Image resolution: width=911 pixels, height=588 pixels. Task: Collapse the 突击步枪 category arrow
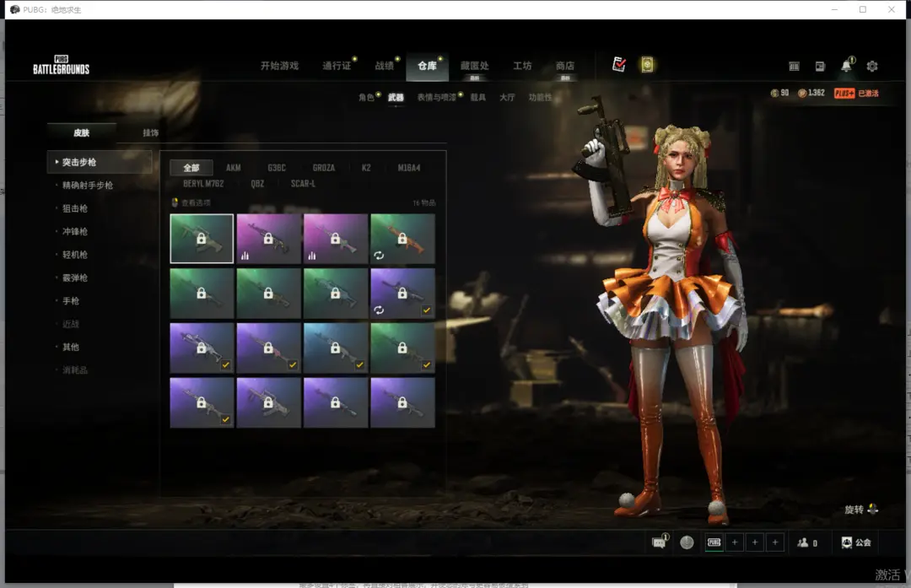tap(57, 161)
